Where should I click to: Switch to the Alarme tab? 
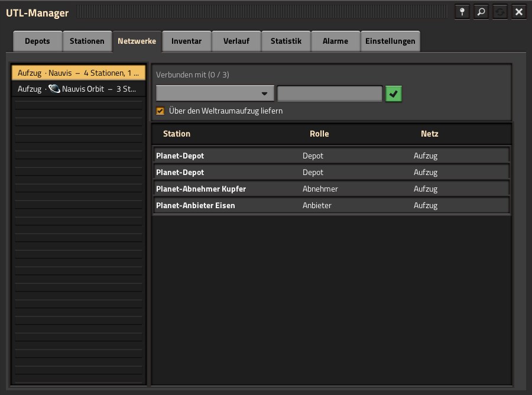(336, 41)
